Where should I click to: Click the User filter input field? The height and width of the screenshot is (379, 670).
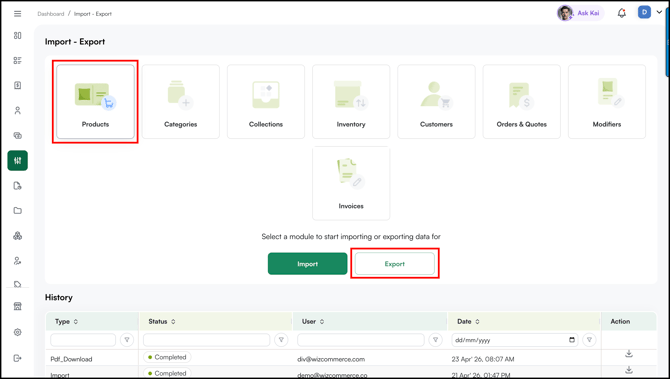(361, 340)
